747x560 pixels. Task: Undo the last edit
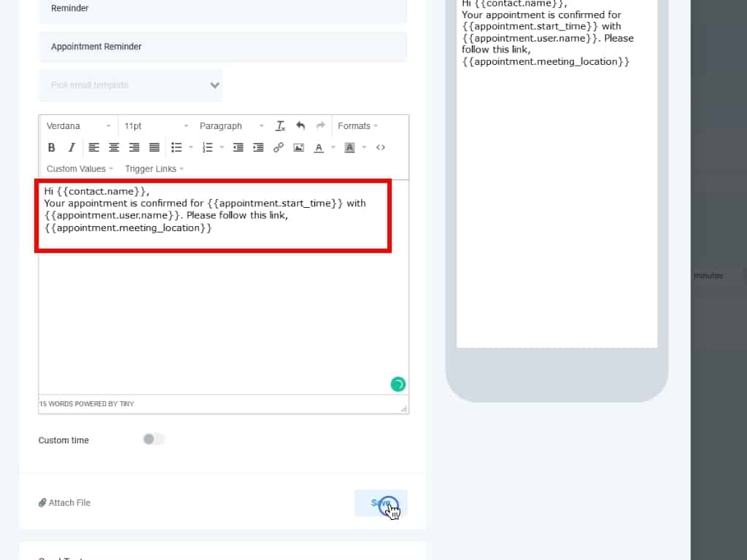coord(301,126)
